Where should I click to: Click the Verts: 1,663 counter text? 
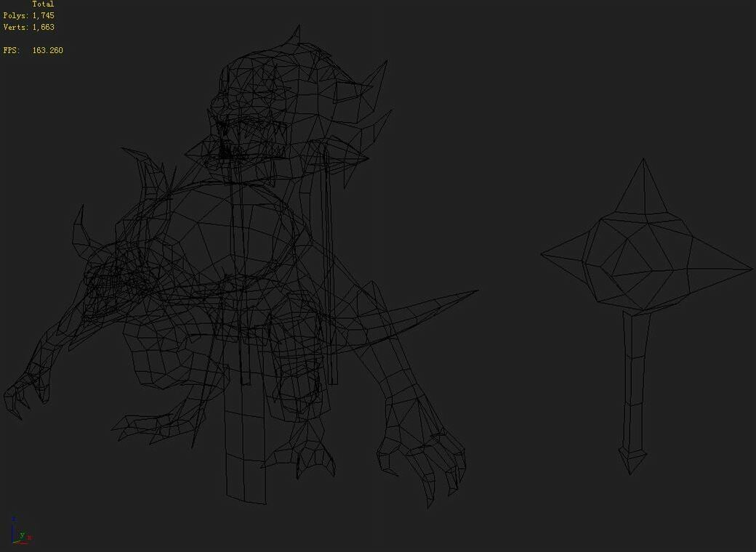[x=28, y=27]
